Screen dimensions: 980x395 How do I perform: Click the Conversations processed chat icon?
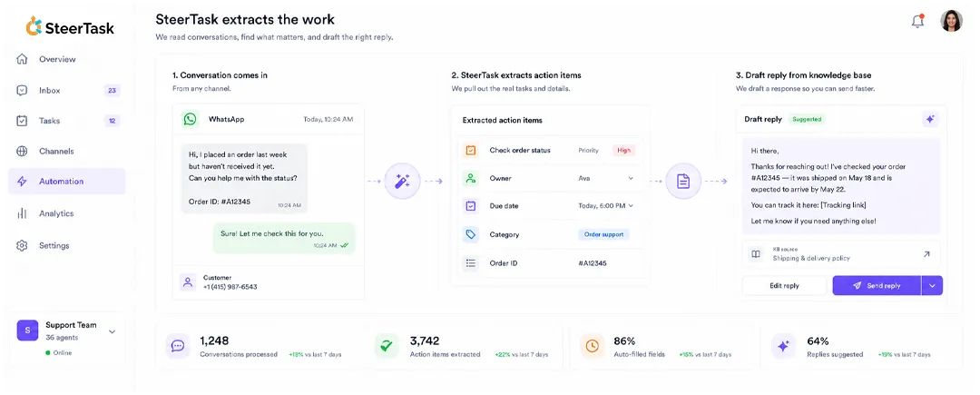(178, 346)
